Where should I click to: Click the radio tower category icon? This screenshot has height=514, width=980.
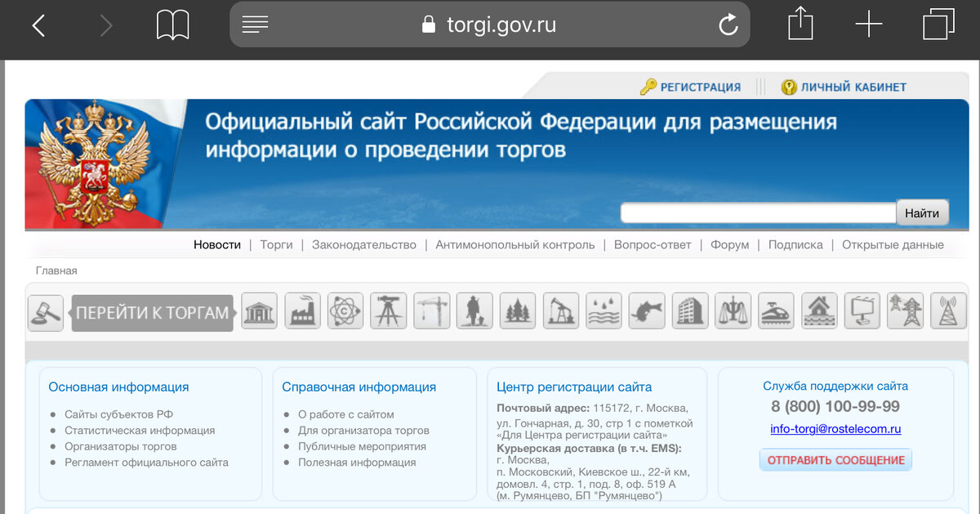(x=948, y=311)
